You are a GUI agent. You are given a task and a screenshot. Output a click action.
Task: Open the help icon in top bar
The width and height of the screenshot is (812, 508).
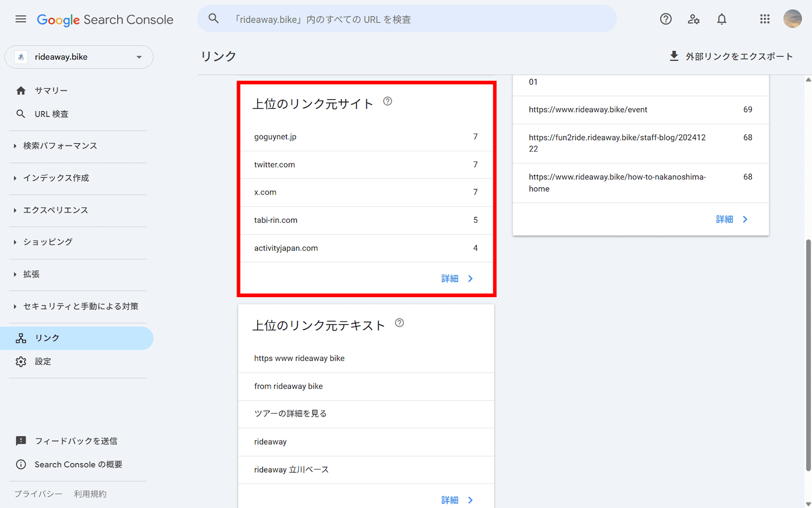tap(665, 19)
